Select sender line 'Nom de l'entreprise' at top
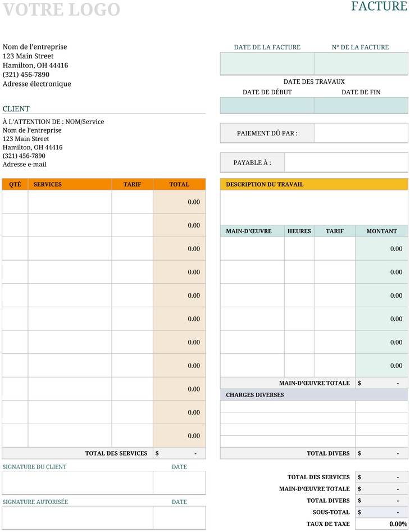This screenshot has height=532, width=410. click(x=35, y=47)
